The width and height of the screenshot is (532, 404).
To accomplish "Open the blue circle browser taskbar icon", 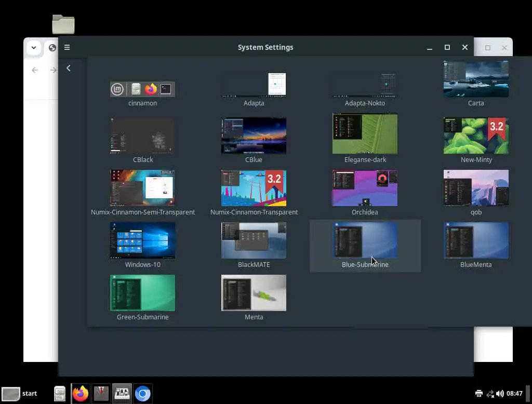I will coord(142,394).
